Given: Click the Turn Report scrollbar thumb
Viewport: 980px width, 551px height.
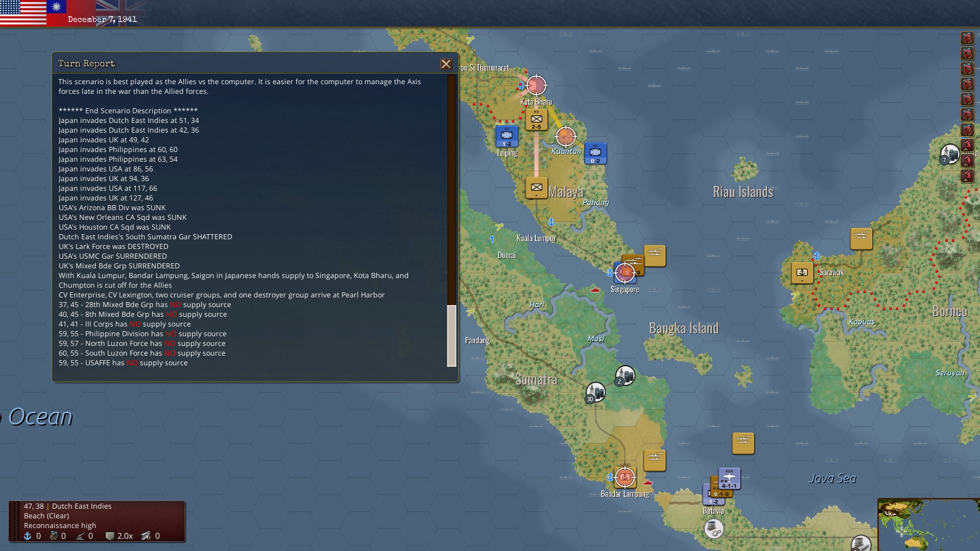Looking at the screenshot, I should click(x=451, y=336).
